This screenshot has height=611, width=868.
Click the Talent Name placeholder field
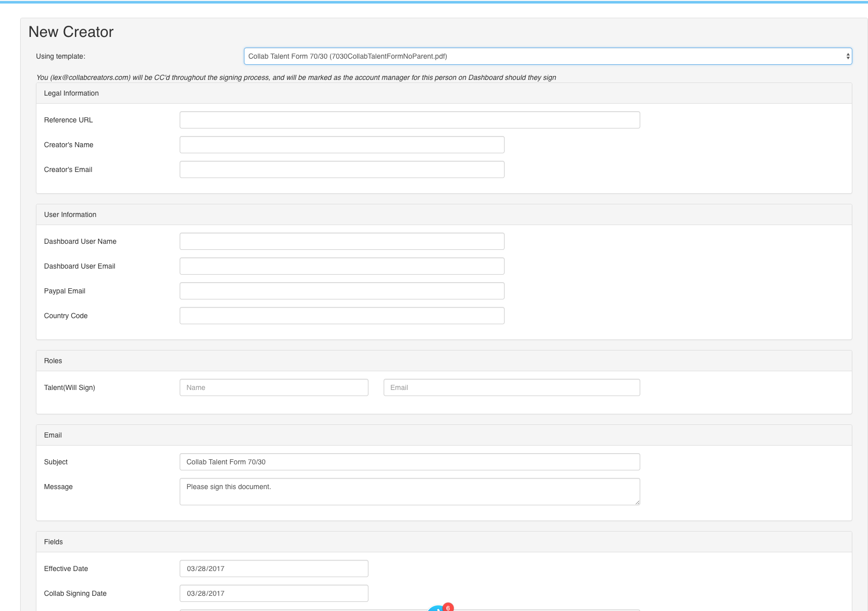[274, 387]
